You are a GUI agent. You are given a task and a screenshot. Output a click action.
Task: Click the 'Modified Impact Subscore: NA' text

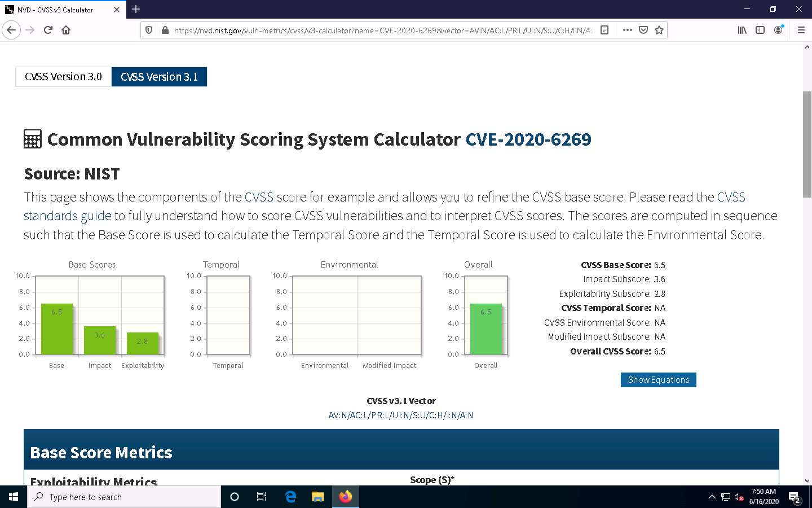tap(607, 337)
